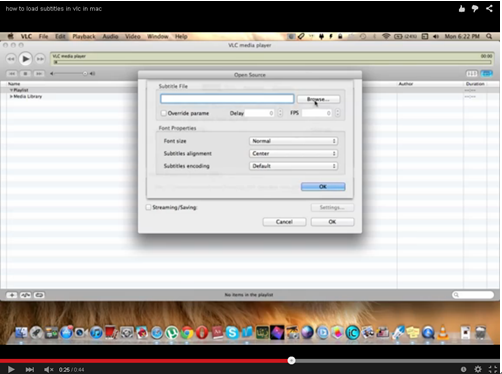This screenshot has width=502, height=374.
Task: Click the Browse... button
Action: (318, 99)
